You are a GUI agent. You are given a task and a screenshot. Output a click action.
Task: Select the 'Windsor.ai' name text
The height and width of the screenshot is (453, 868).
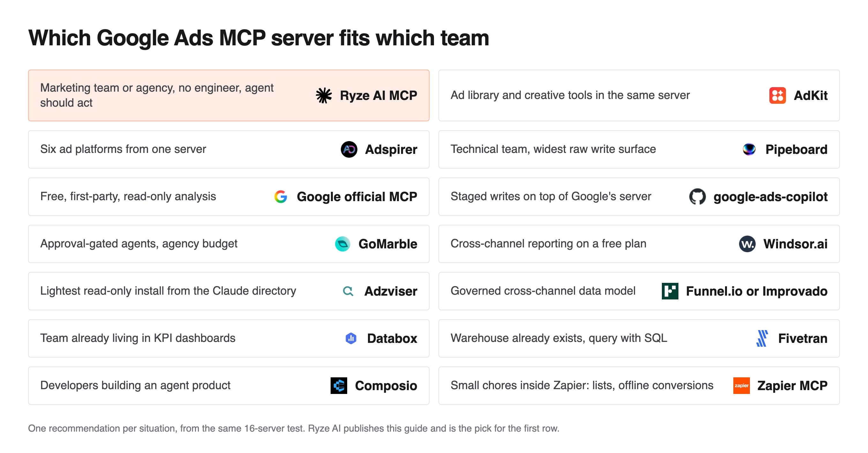[x=795, y=244]
